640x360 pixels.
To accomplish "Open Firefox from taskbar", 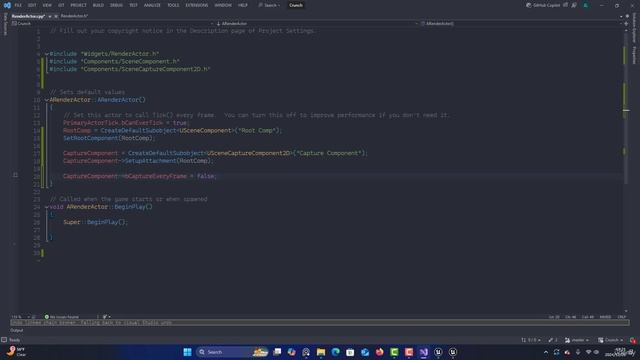I will point(380,352).
